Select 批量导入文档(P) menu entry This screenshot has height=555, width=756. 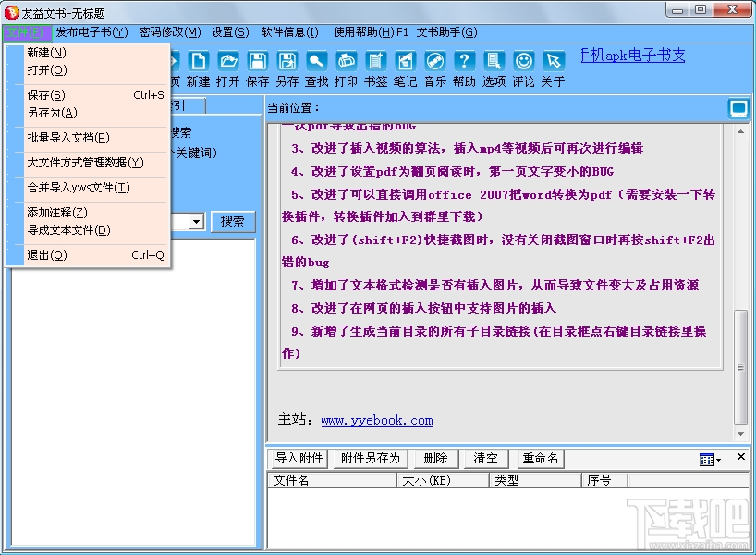pos(89,138)
